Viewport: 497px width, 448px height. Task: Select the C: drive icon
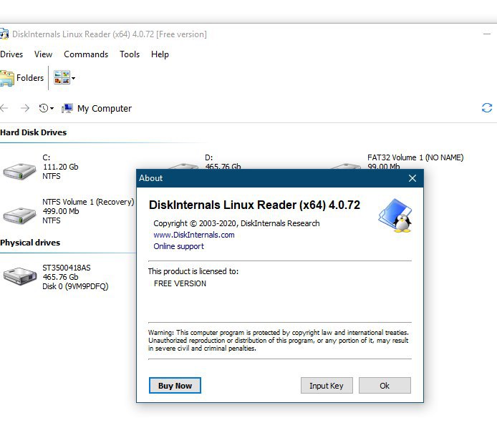pos(19,171)
